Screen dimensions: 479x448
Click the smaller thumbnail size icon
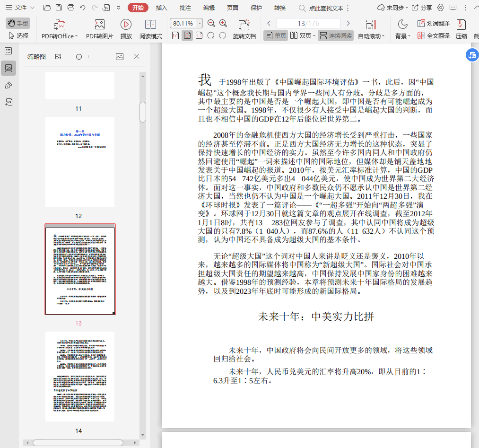tap(58, 57)
